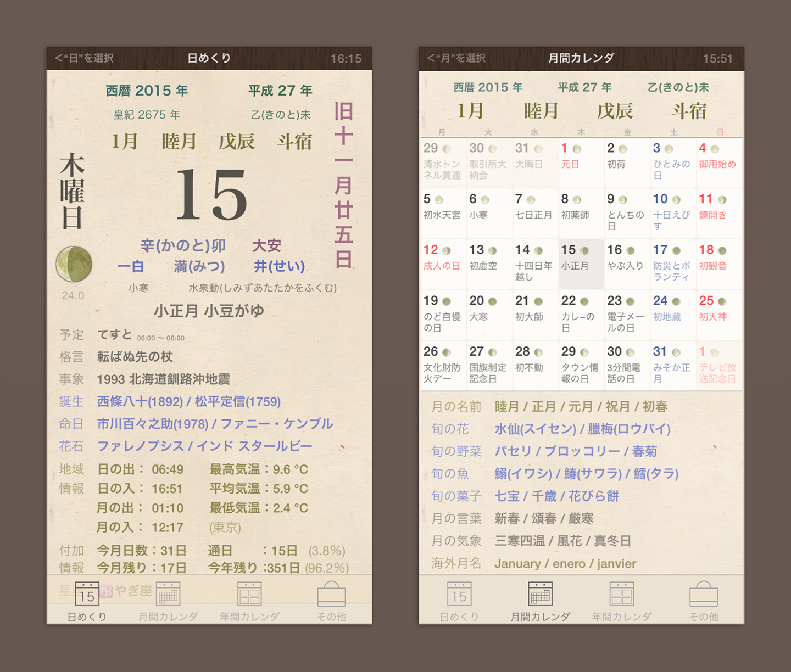Open 鰯(イワシ) seasonal fish link
Image resolution: width=791 pixels, height=672 pixels.
click(x=523, y=473)
